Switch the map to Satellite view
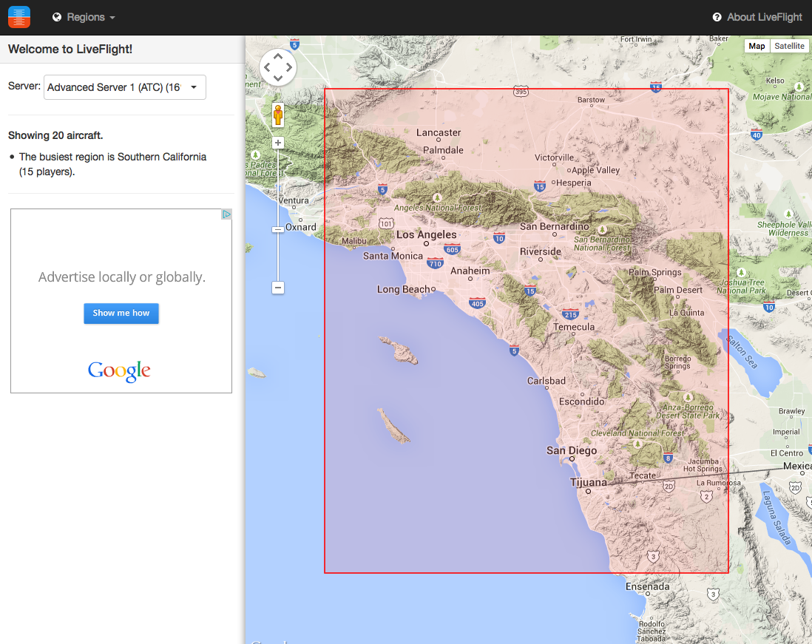This screenshot has height=644, width=812. tap(789, 46)
